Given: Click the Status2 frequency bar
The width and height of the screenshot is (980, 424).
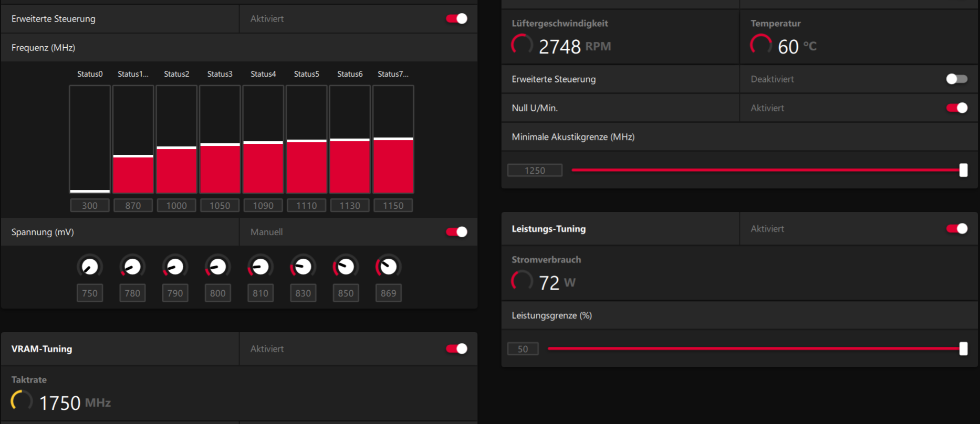Looking at the screenshot, I should point(176,140).
